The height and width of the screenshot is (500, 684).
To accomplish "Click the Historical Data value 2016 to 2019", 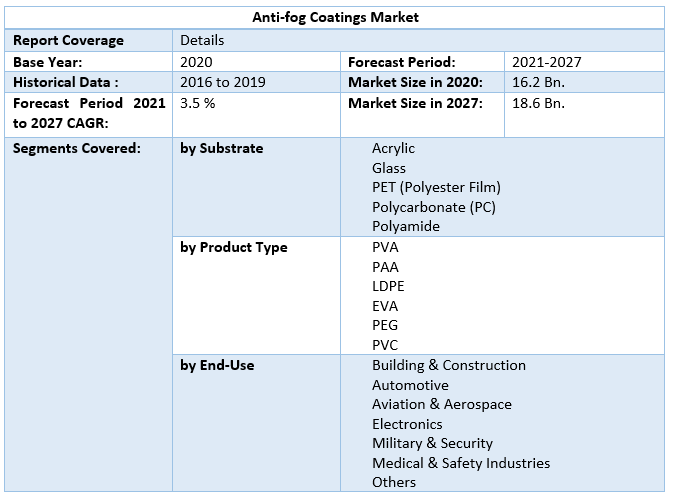I will coord(223,82).
